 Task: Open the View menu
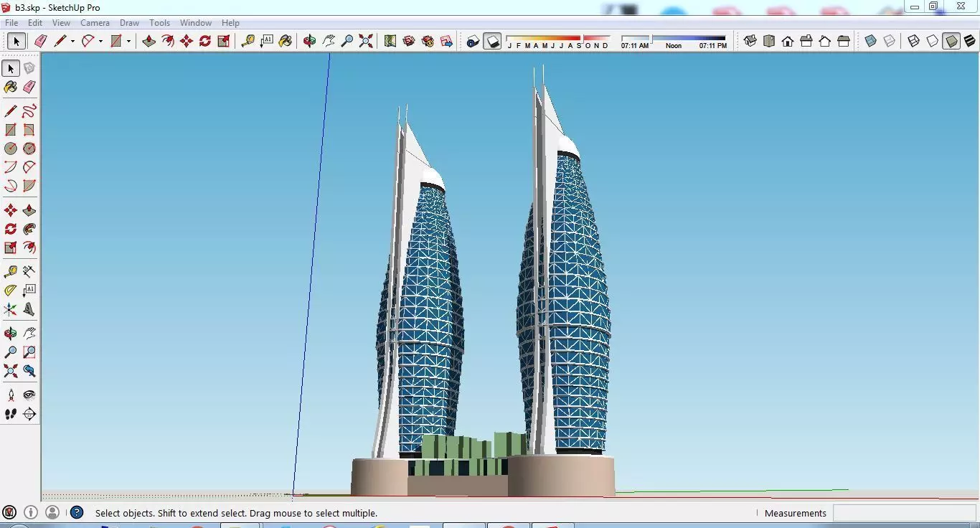tap(61, 23)
